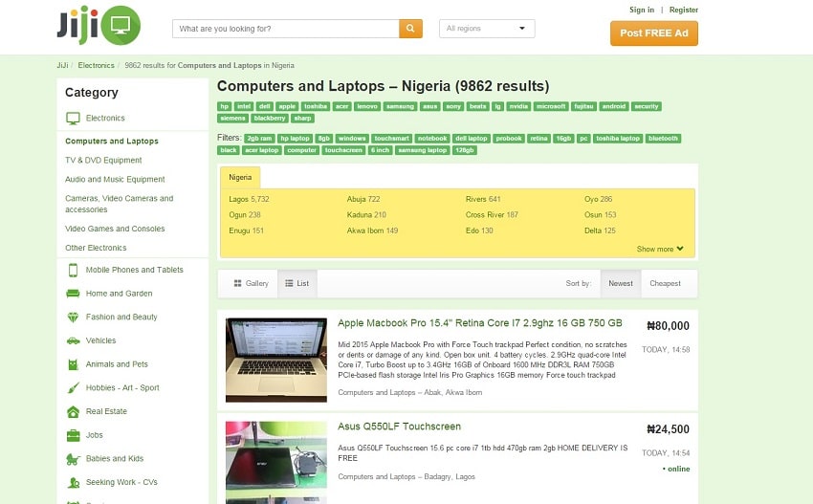Sort results by Cheapest

pos(666,283)
